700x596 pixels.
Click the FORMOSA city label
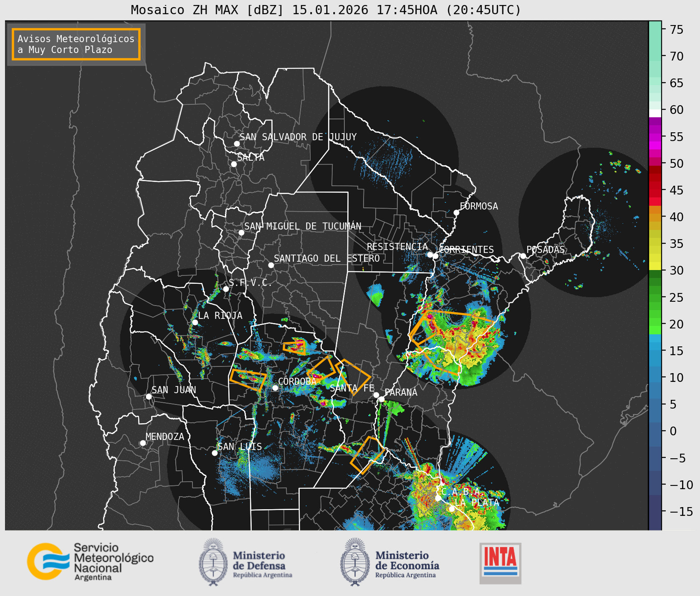click(479, 206)
